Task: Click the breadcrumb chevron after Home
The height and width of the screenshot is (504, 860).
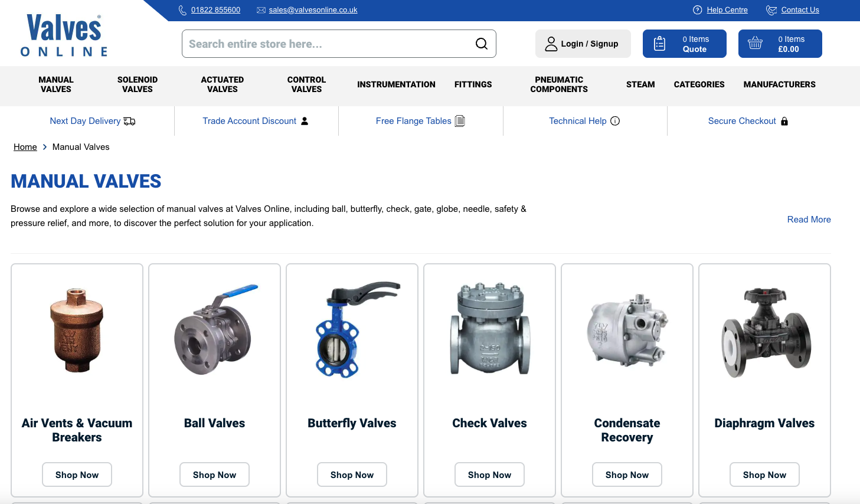Action: pyautogui.click(x=45, y=147)
